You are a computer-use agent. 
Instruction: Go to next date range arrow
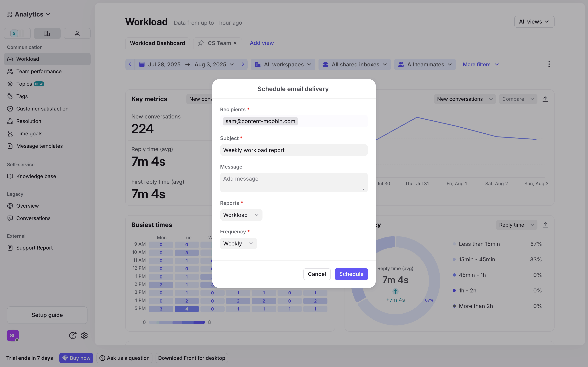pyautogui.click(x=243, y=64)
